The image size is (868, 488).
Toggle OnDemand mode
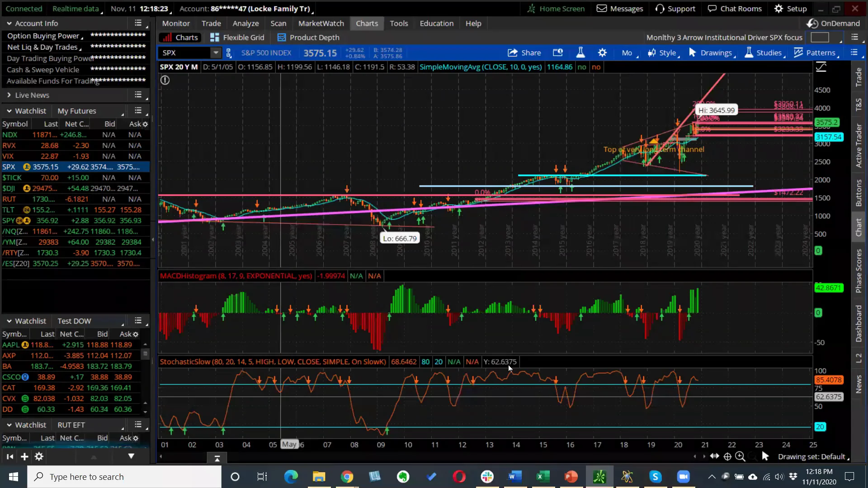tap(834, 23)
